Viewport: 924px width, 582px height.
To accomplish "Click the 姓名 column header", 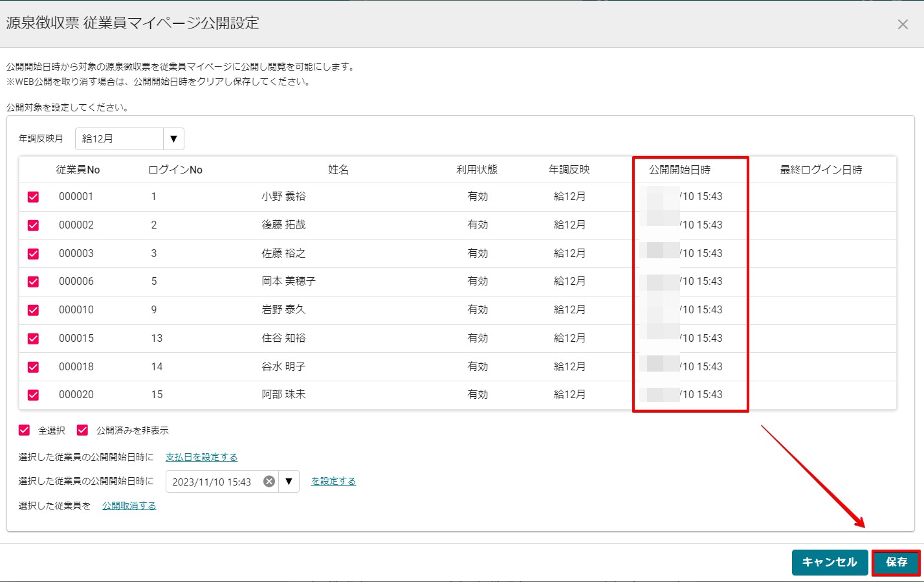I will click(x=338, y=170).
